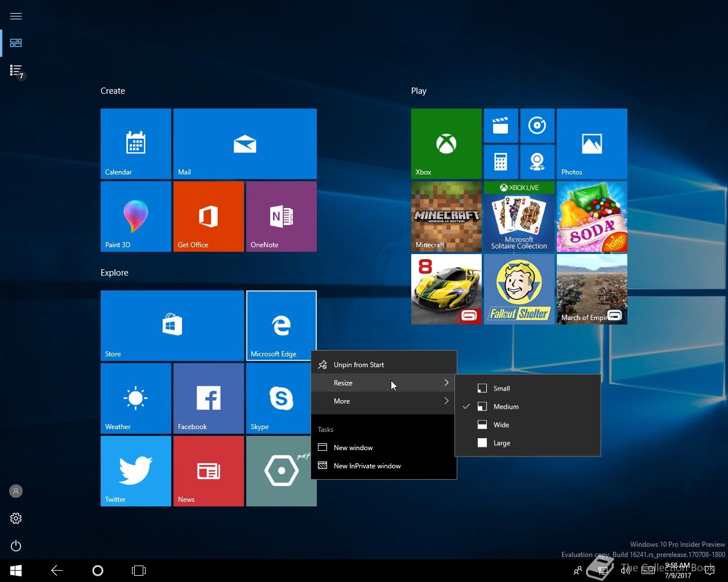Open Microsoft Solitaire Collection tile

(x=519, y=217)
